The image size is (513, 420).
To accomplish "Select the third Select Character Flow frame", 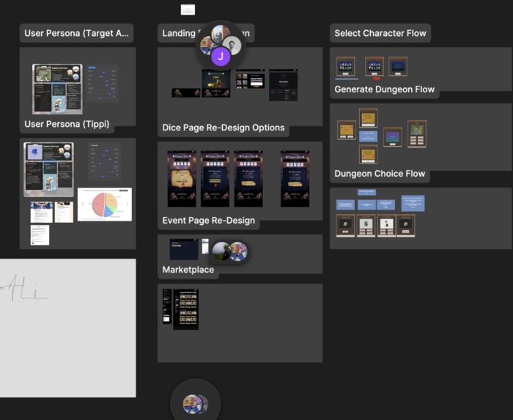I will point(398,67).
